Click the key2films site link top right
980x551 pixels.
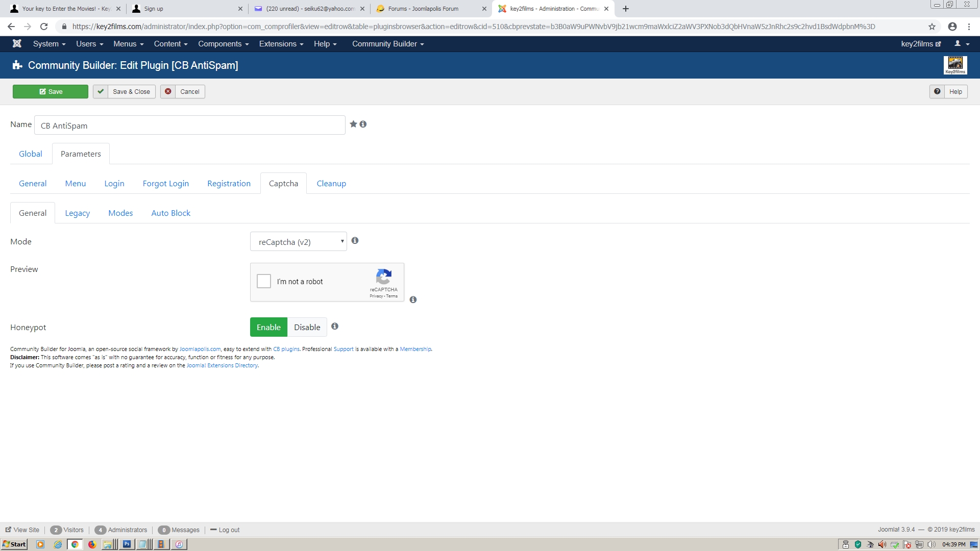tap(921, 44)
